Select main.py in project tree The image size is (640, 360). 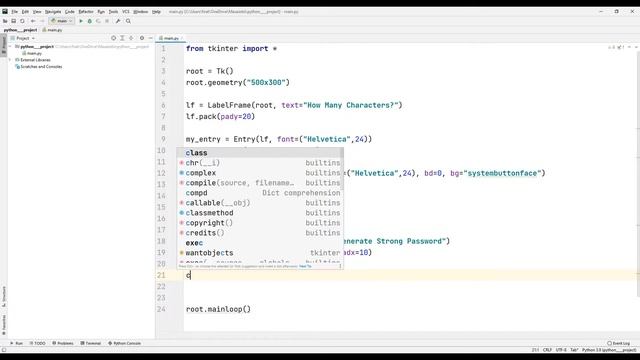[x=32, y=53]
